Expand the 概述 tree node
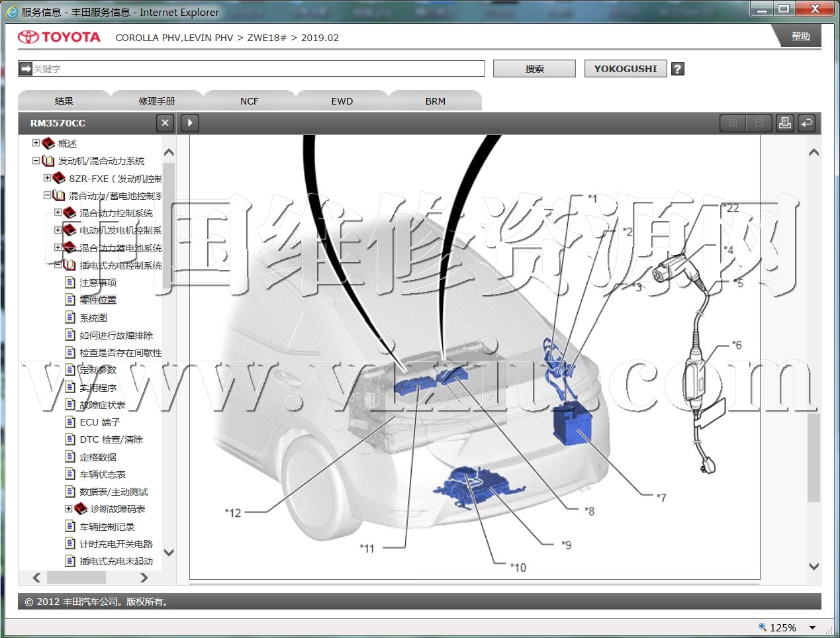 point(36,143)
